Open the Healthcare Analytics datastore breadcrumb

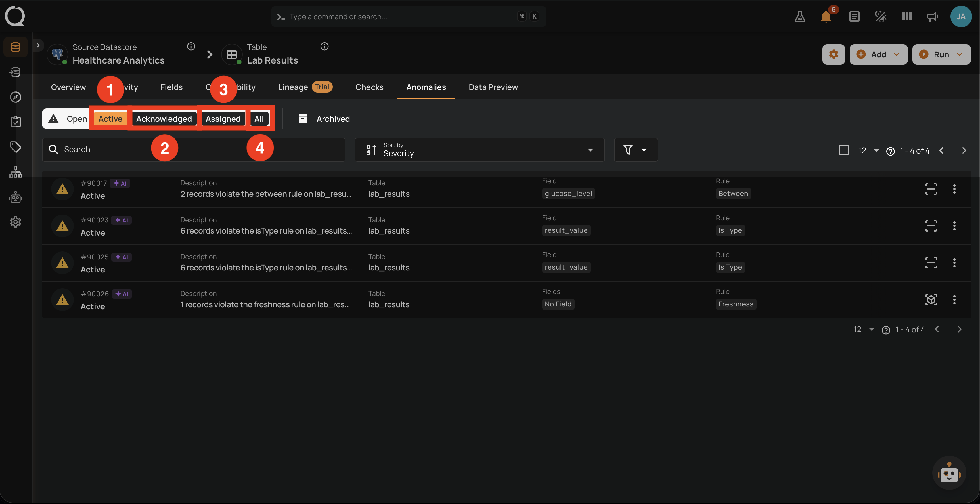[118, 60]
